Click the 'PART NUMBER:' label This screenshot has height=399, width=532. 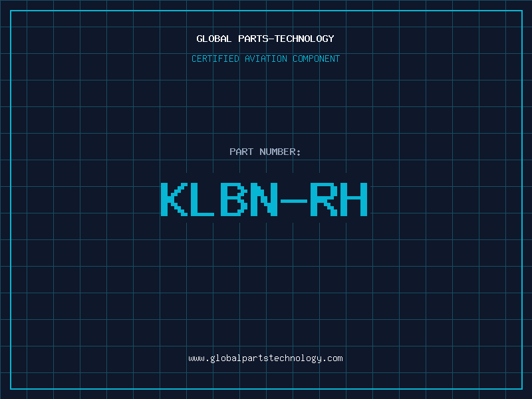pyautogui.click(x=265, y=152)
